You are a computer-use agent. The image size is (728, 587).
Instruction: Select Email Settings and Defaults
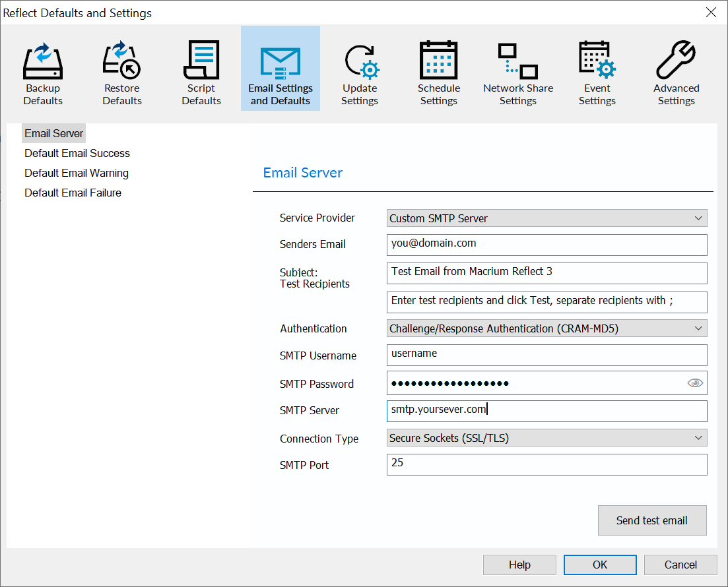click(281, 68)
